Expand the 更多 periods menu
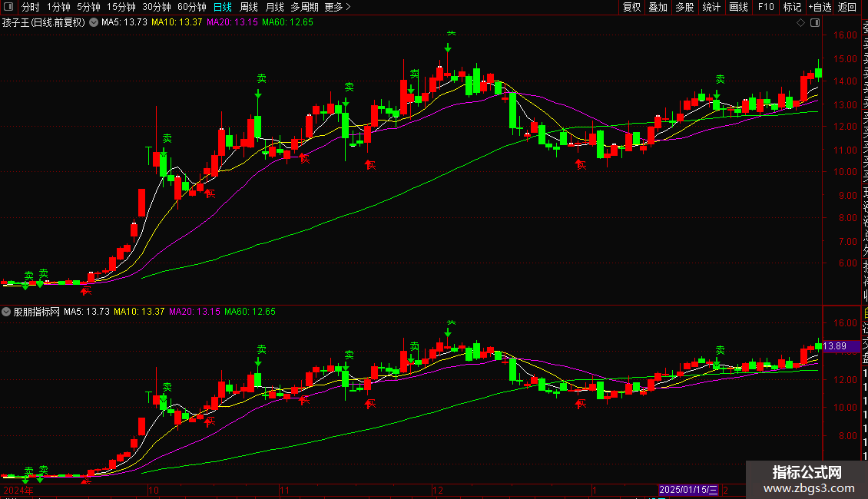The width and height of the screenshot is (868, 499). point(338,7)
